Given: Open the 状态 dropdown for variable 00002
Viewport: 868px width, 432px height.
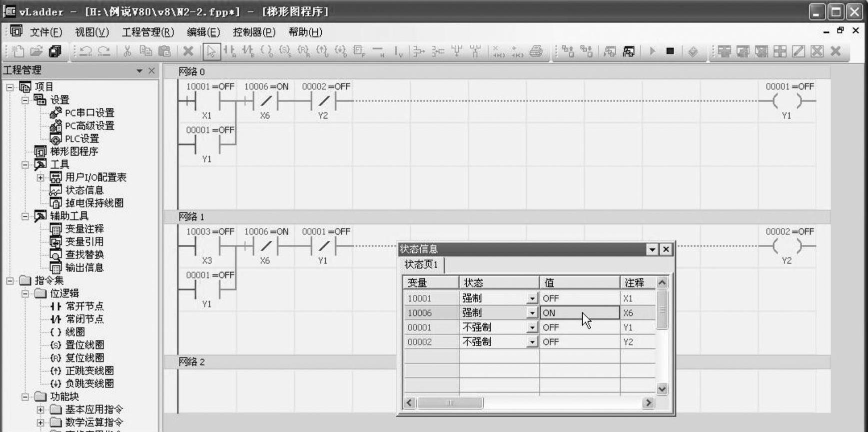Looking at the screenshot, I should tap(532, 342).
